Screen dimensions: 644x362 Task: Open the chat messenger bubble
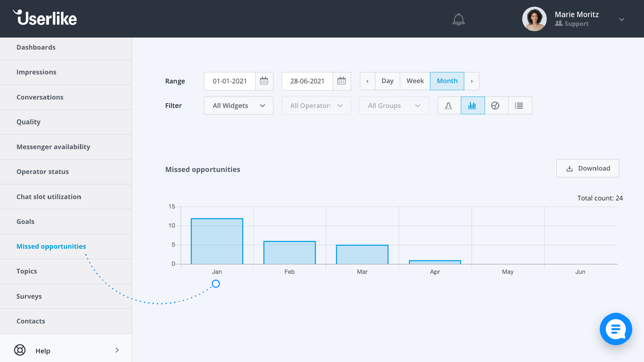[x=616, y=329]
